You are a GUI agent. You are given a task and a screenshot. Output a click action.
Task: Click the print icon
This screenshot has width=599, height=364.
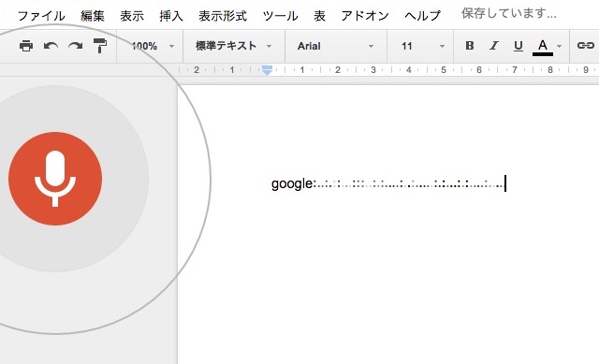coord(26,46)
